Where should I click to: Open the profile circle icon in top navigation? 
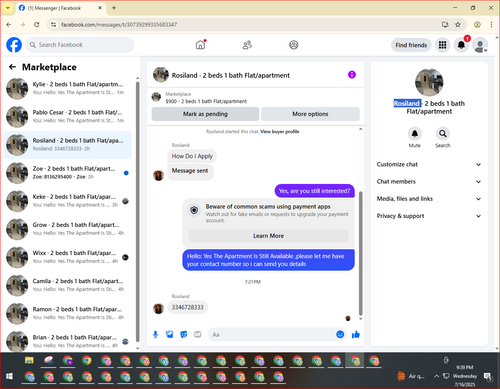(294, 45)
